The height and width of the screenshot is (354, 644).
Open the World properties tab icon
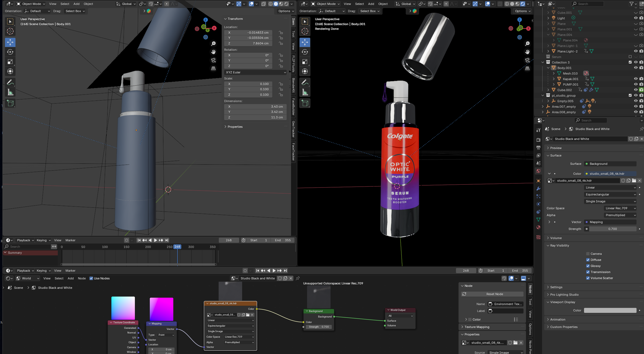(538, 171)
